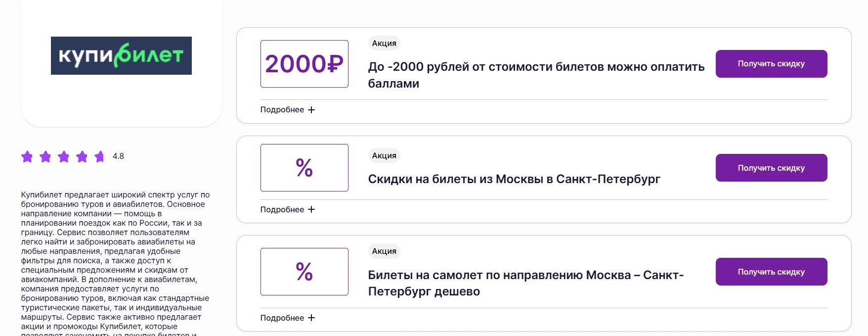Screen dimensions: 868x336
Task: Click the plus icon next to first Подробнее
Action: tap(311, 109)
